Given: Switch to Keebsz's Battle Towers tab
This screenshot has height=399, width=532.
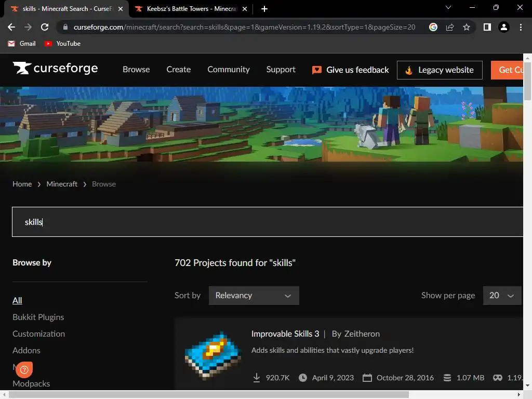Looking at the screenshot, I should tap(190, 9).
